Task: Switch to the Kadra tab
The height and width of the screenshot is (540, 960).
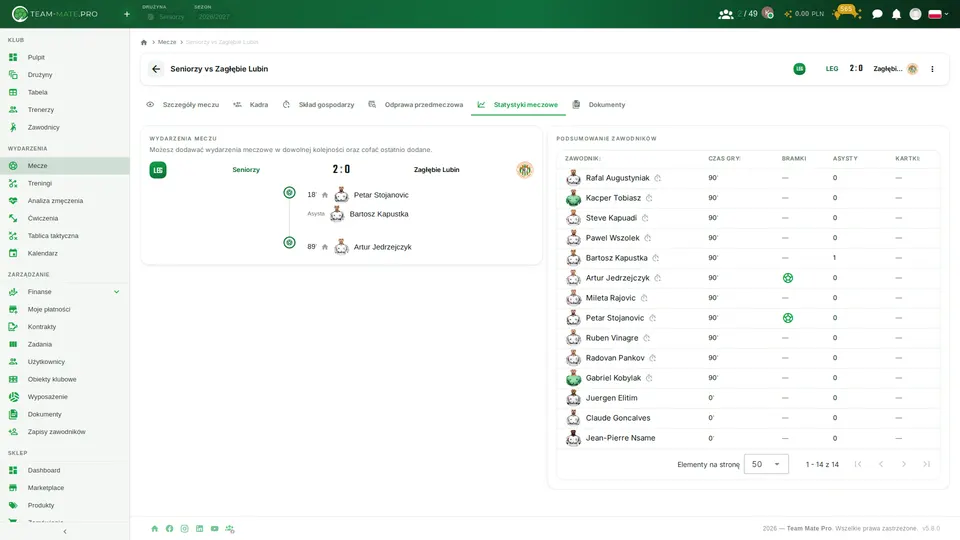Action: (x=251, y=105)
